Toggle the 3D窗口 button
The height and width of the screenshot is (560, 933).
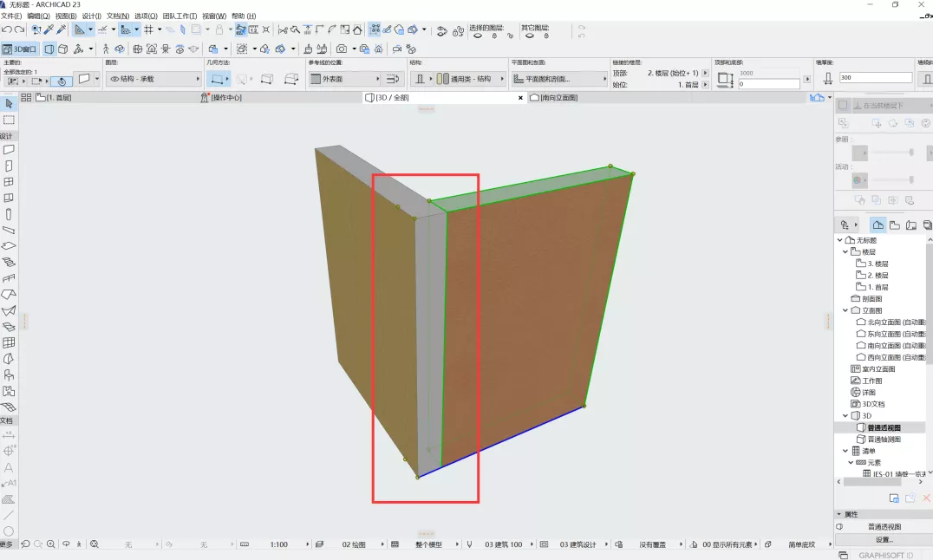(20, 49)
